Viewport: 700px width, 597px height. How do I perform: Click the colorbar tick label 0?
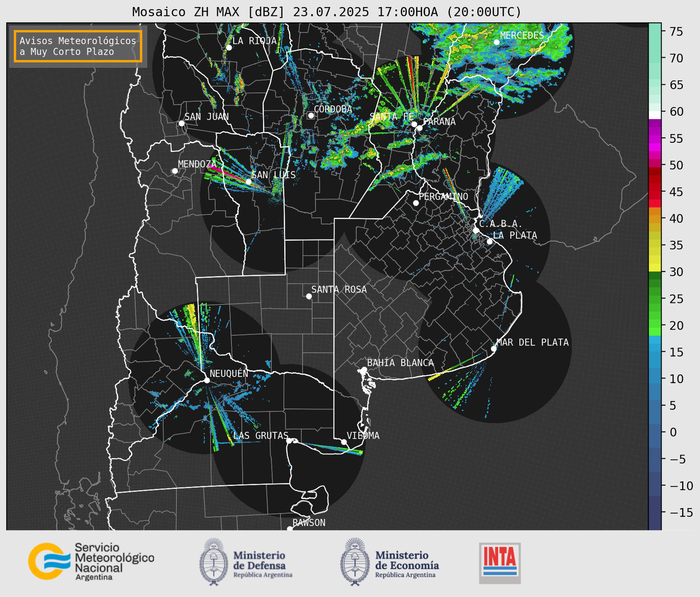coord(673,432)
